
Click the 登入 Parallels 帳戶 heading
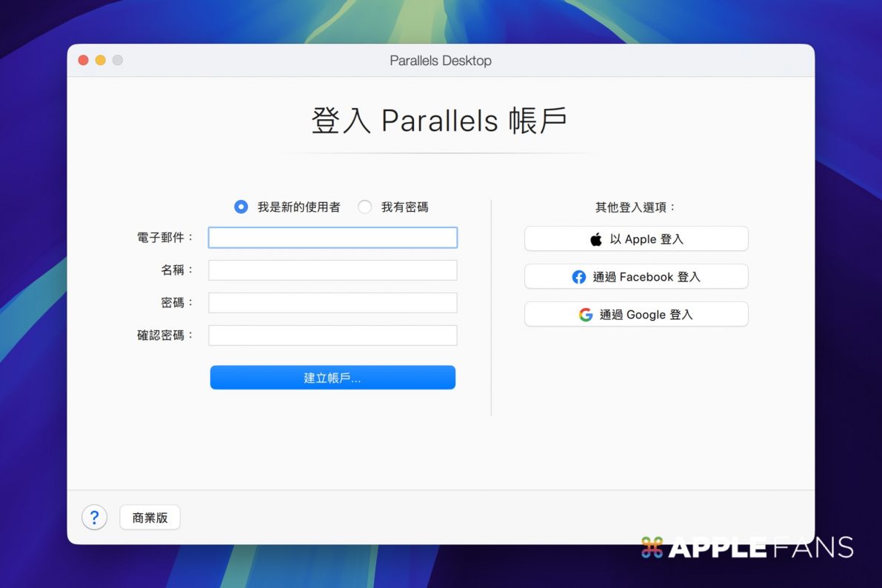[x=439, y=121]
